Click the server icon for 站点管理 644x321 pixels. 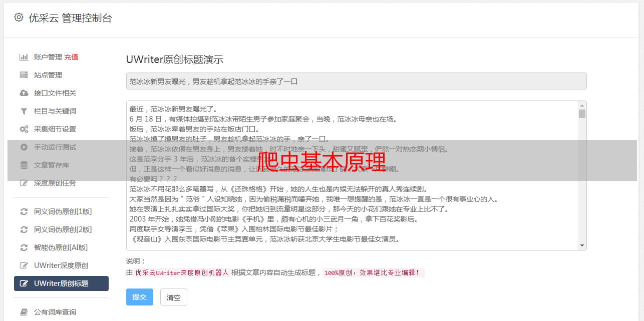[24, 75]
